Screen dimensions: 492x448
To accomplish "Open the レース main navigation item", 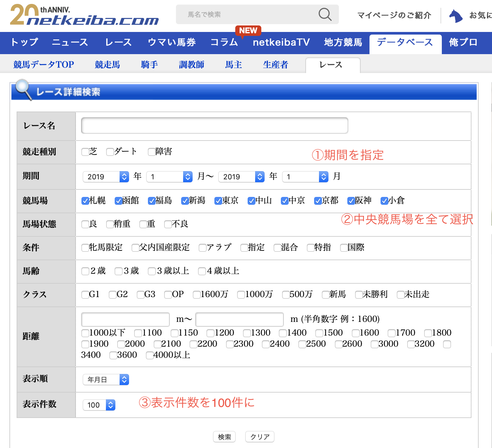I will (118, 42).
